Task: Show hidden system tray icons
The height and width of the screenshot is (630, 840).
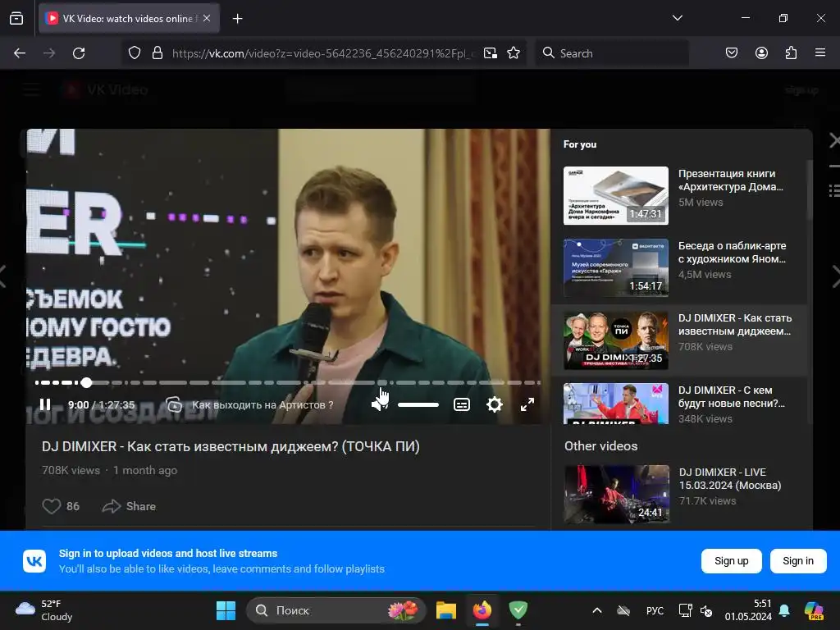Action: 597,610
